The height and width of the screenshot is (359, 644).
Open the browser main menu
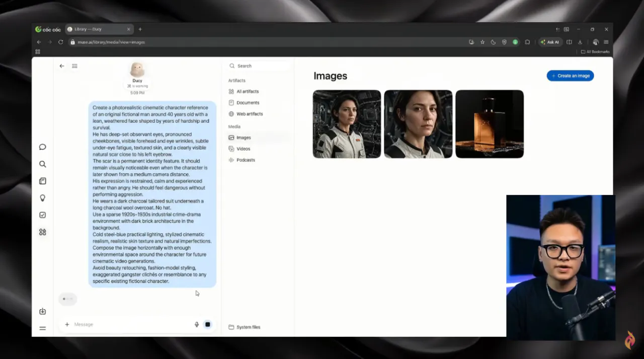coord(606,42)
